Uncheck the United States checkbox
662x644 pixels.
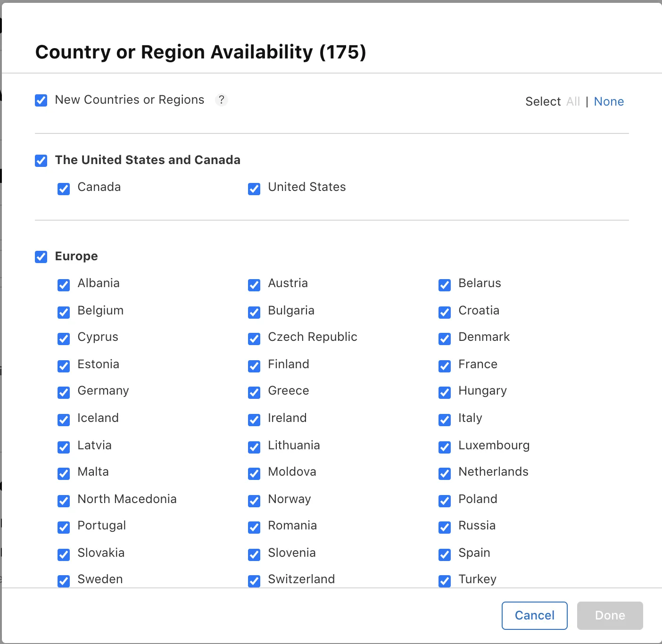tap(254, 189)
